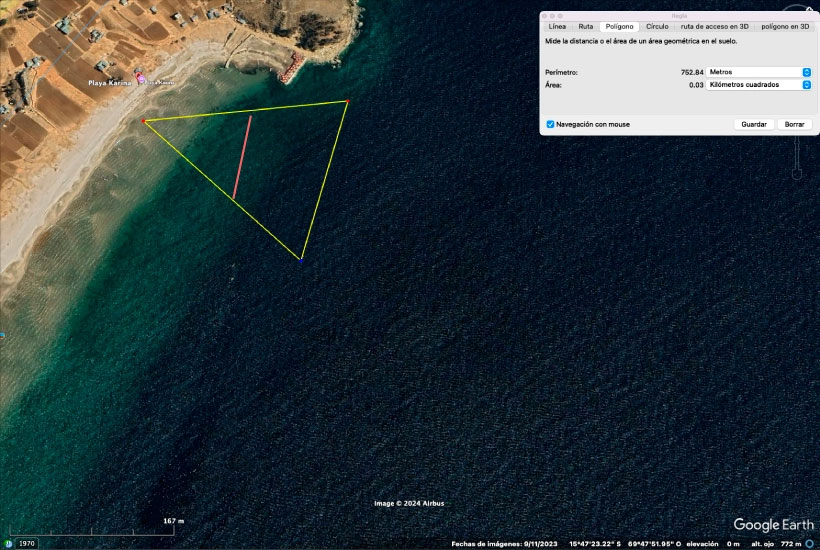The width and height of the screenshot is (820, 550).
Task: Open the Ruta measurement tab
Action: coord(586,26)
